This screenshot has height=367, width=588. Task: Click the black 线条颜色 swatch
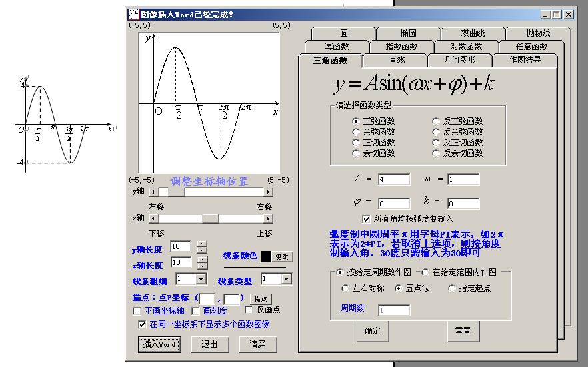(x=266, y=257)
